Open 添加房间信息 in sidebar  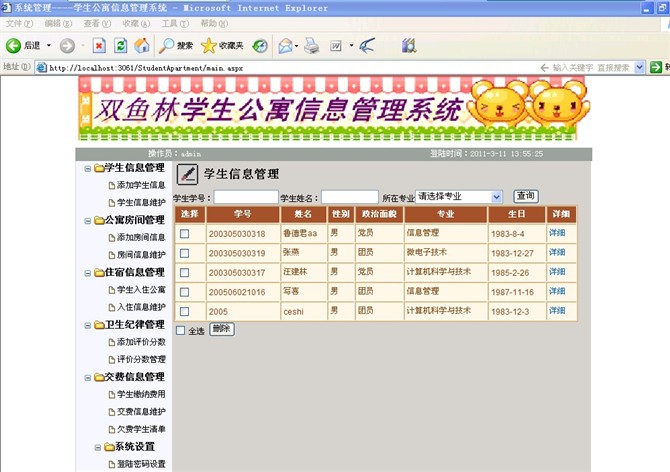[x=141, y=237]
